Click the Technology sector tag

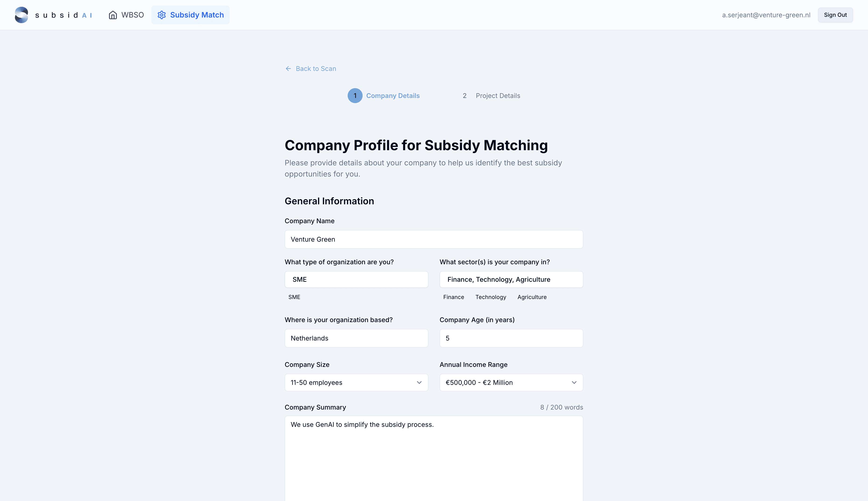tap(490, 297)
